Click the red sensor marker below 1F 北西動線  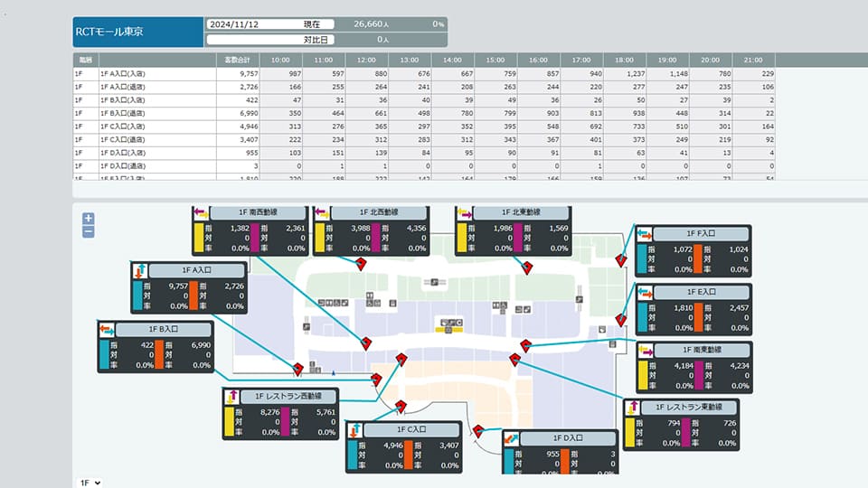click(x=360, y=264)
